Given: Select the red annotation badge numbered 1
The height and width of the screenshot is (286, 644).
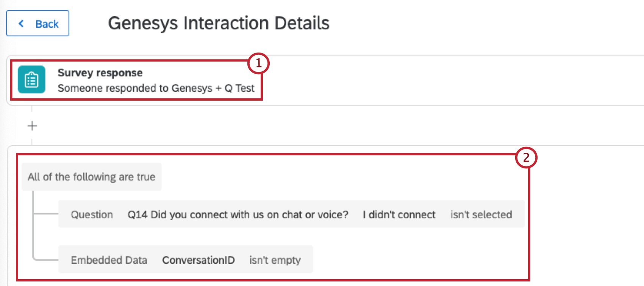Looking at the screenshot, I should [x=259, y=64].
